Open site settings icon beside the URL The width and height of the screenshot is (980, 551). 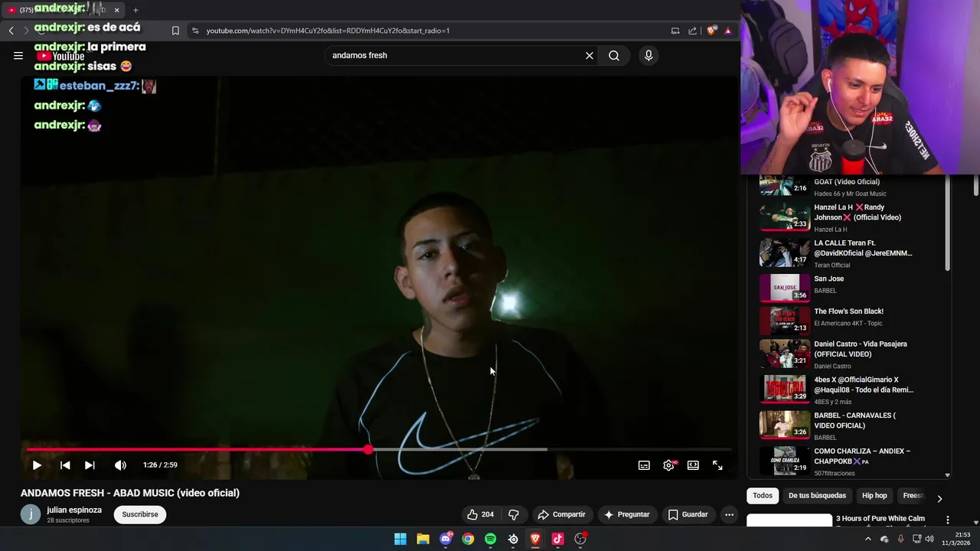click(195, 31)
